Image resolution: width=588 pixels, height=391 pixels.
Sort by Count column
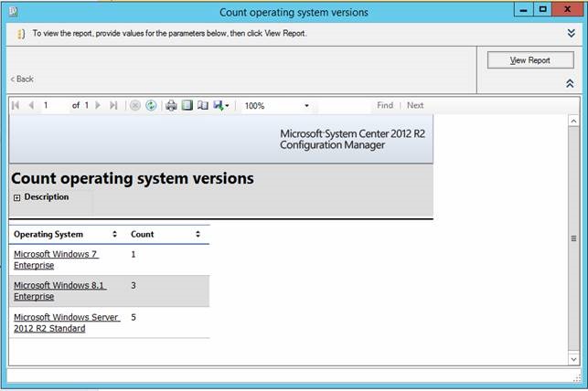[x=198, y=234]
